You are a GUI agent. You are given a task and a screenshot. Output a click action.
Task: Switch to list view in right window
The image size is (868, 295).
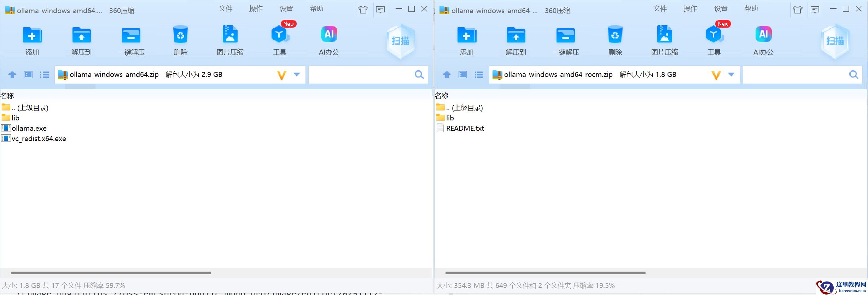click(479, 75)
